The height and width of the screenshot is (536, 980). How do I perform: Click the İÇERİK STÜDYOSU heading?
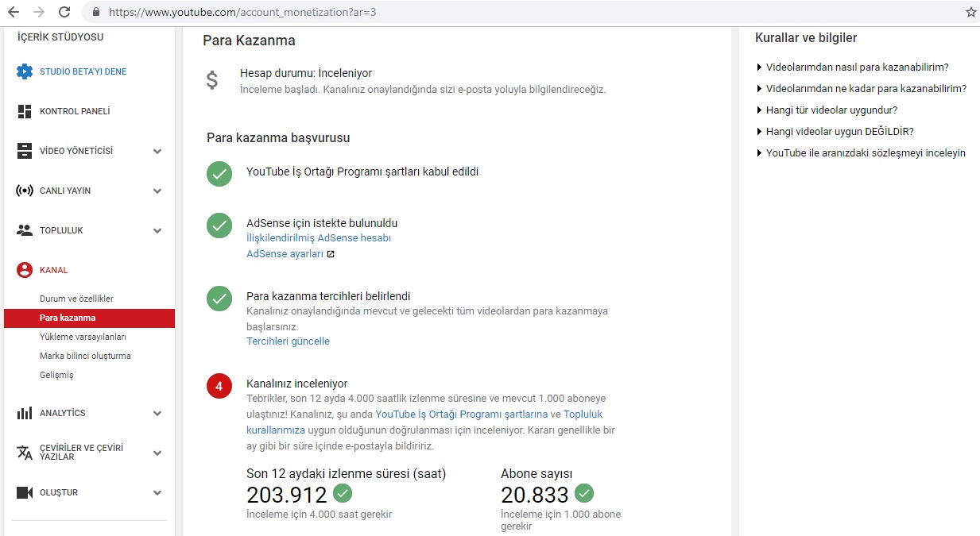[60, 37]
